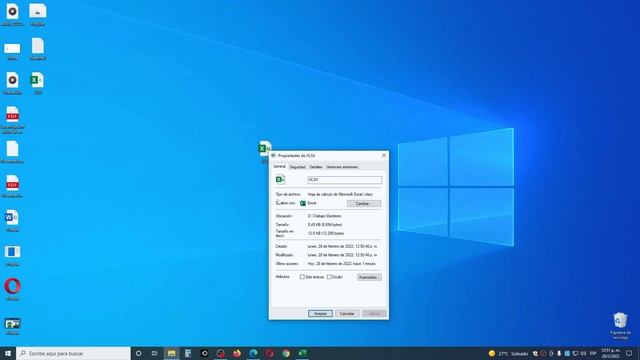Open Task View on the taskbar
The height and width of the screenshot is (360, 640).
155,353
